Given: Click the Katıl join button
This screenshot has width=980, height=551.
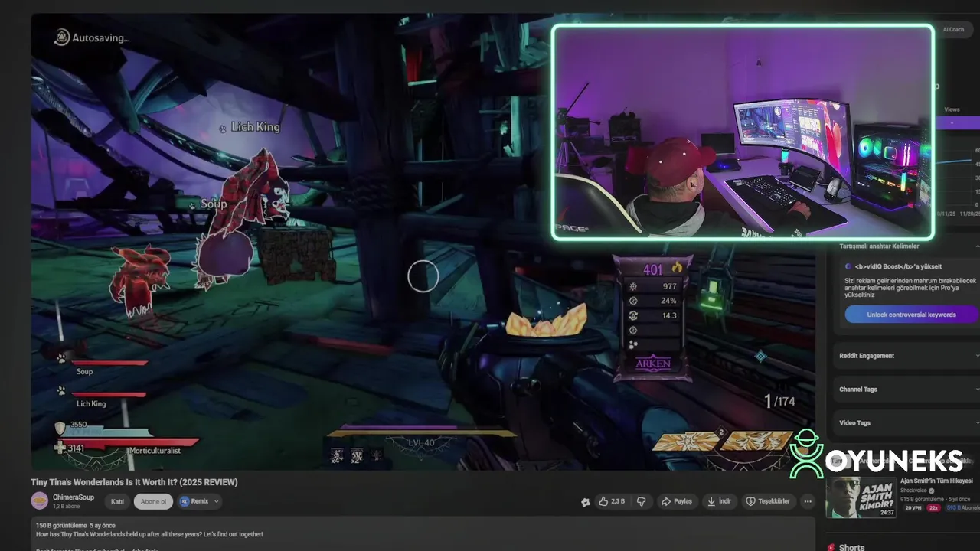Looking at the screenshot, I should click(x=117, y=501).
